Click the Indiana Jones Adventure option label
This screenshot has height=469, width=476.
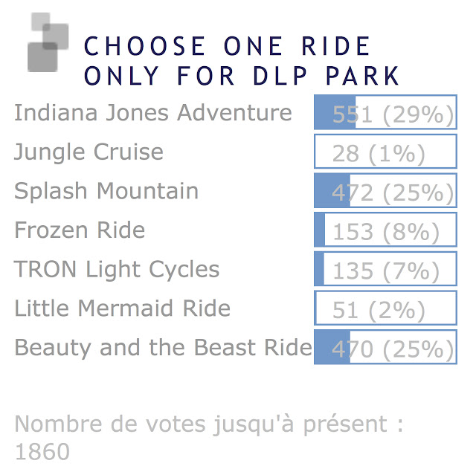pos(153,112)
